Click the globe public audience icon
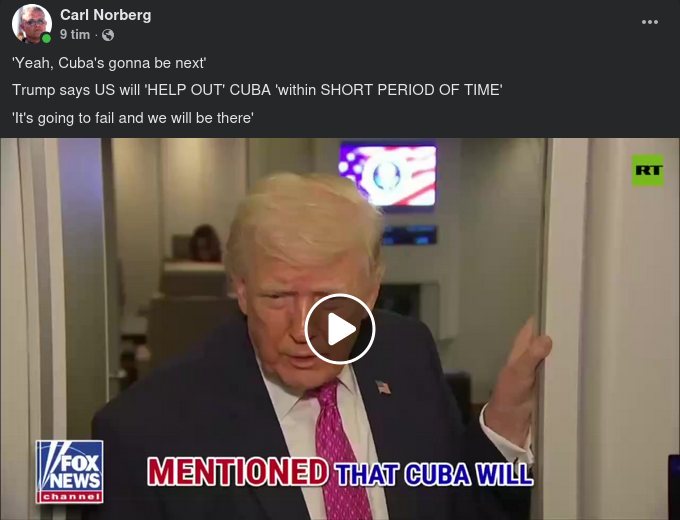 click(x=108, y=35)
